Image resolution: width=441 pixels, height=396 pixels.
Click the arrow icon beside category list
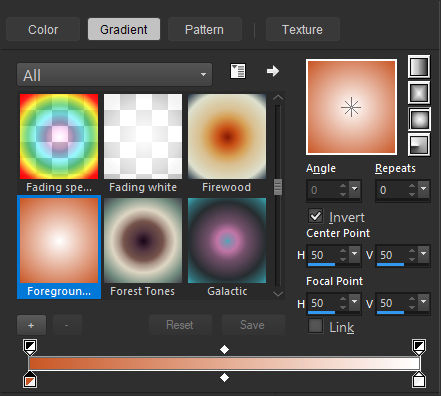[273, 71]
